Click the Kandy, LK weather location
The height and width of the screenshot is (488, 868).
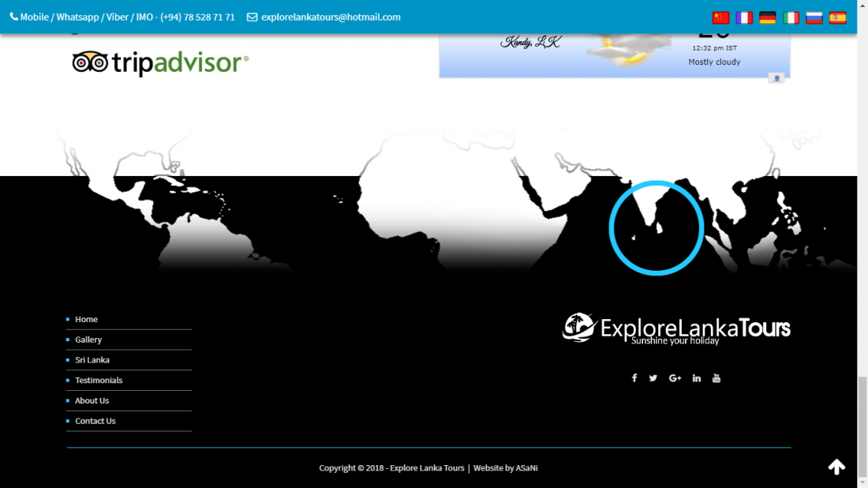click(x=531, y=42)
